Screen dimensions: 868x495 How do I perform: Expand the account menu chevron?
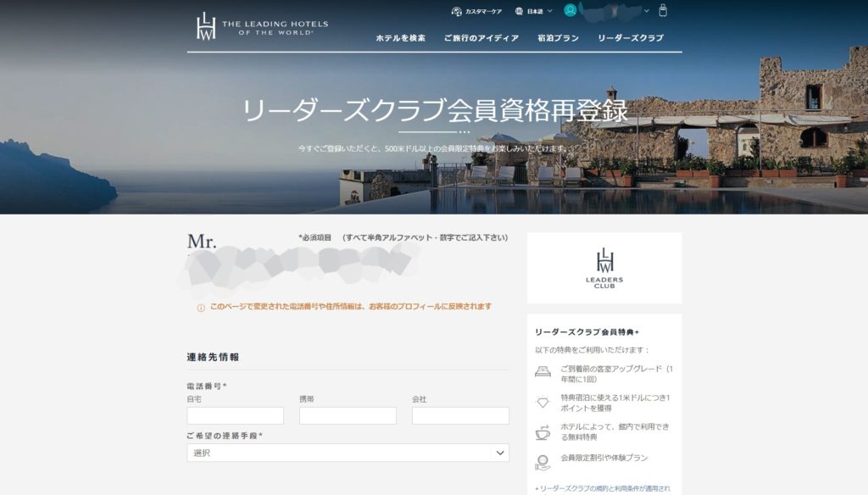pos(647,11)
